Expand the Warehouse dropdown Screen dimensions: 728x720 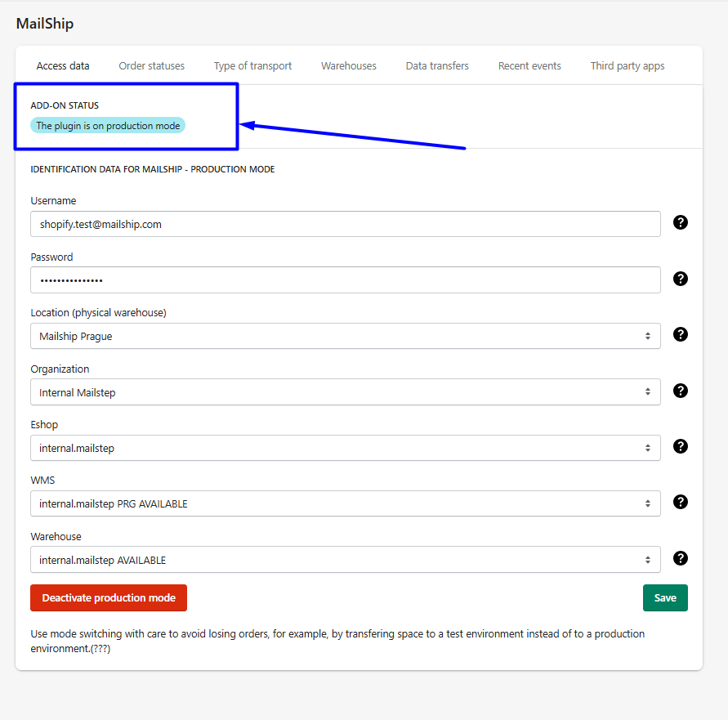pyautogui.click(x=345, y=560)
